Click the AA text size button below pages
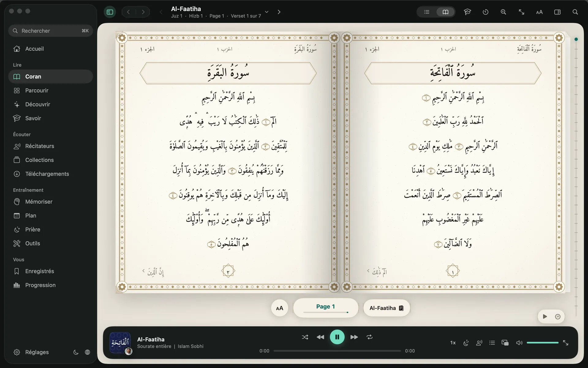588x368 pixels. point(280,308)
